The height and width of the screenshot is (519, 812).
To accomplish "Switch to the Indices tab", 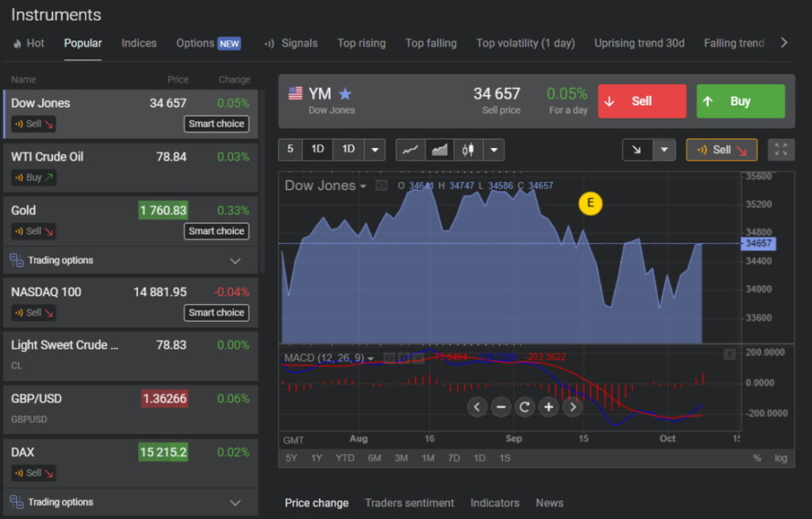I will (x=139, y=44).
